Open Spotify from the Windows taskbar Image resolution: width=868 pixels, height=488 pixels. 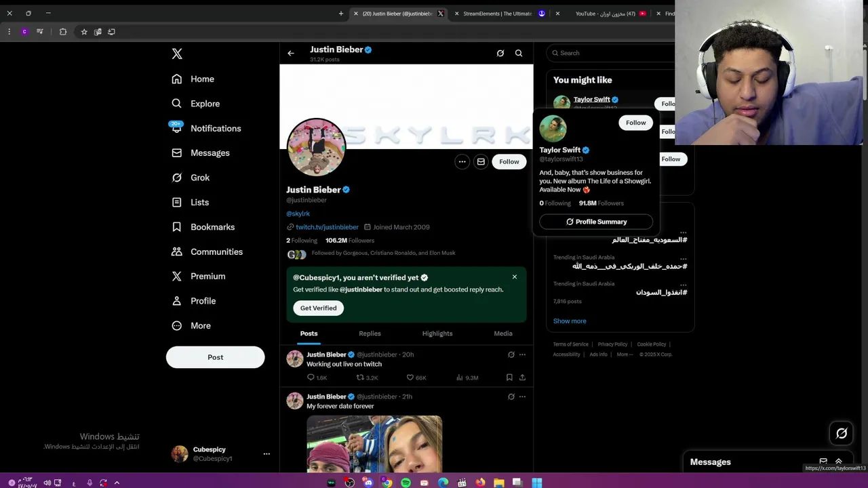tap(406, 483)
